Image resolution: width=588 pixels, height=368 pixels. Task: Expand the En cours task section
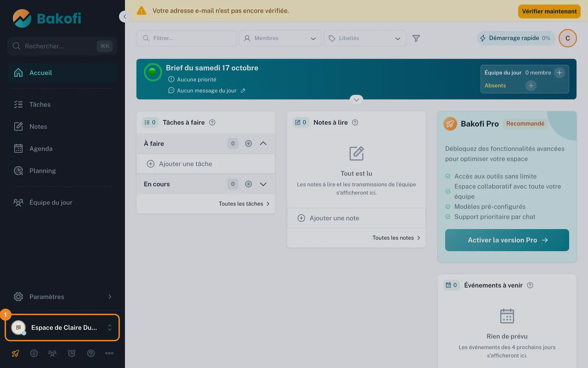tap(263, 184)
